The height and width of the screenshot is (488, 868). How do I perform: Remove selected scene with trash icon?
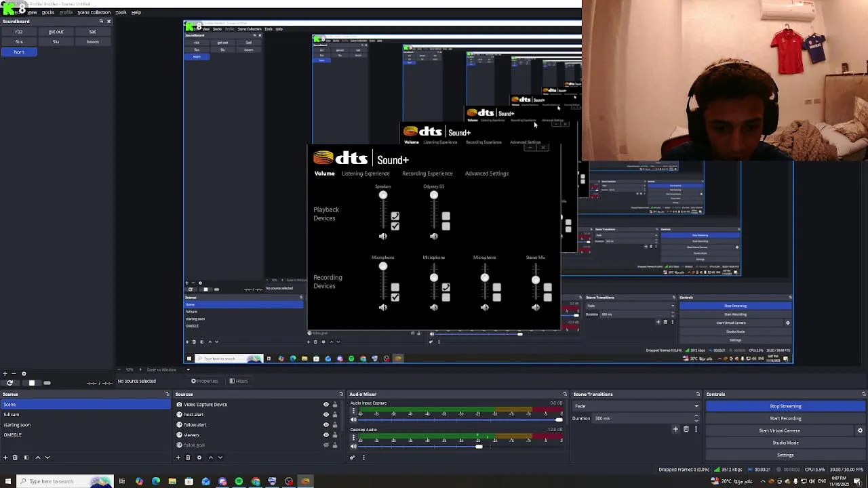pos(15,457)
